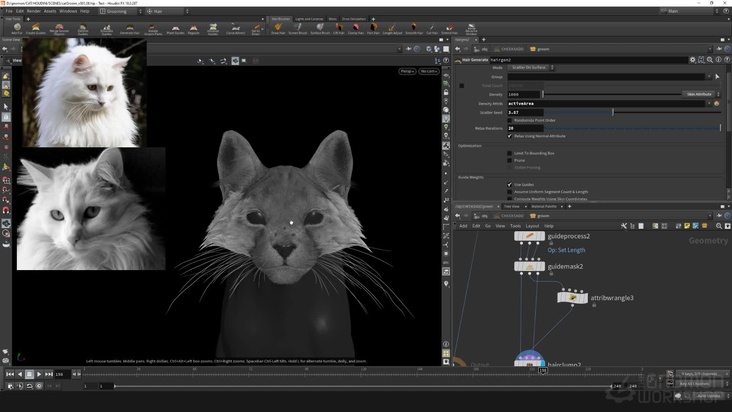Select the attribwrangle3 node
Image resolution: width=732 pixels, height=412 pixels.
pos(572,297)
